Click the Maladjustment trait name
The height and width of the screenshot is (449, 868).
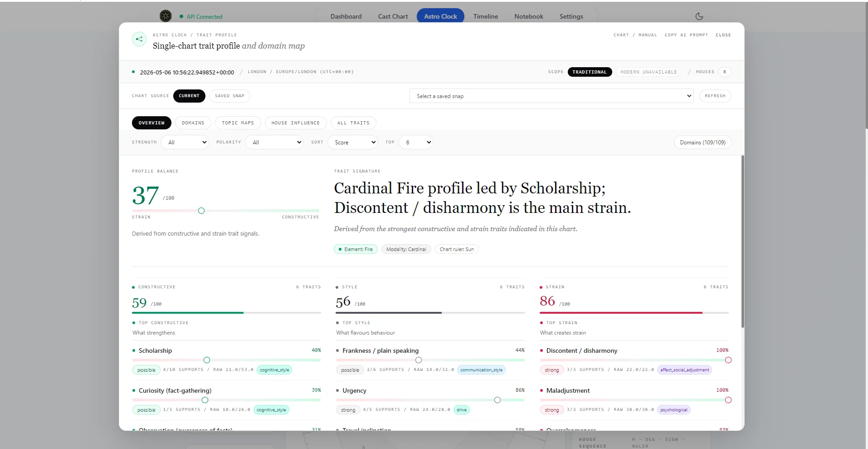568,390
